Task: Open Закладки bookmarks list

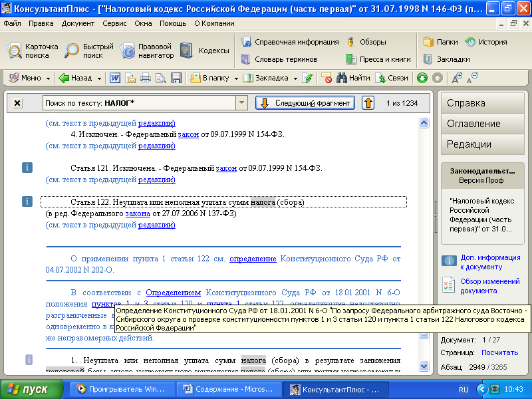Action: tap(446, 59)
